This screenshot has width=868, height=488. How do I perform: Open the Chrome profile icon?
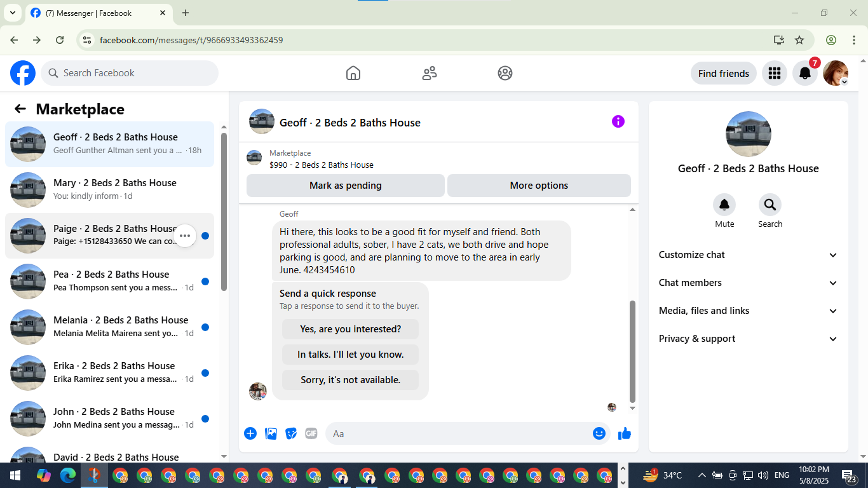pyautogui.click(x=831, y=40)
